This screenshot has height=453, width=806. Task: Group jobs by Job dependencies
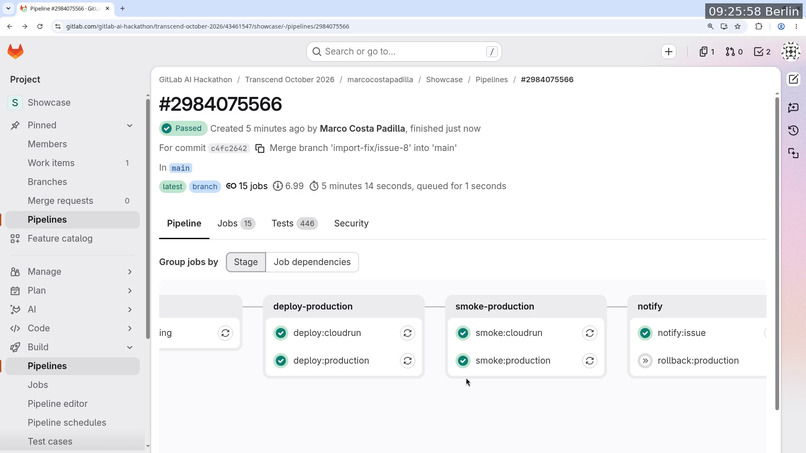[x=312, y=262]
